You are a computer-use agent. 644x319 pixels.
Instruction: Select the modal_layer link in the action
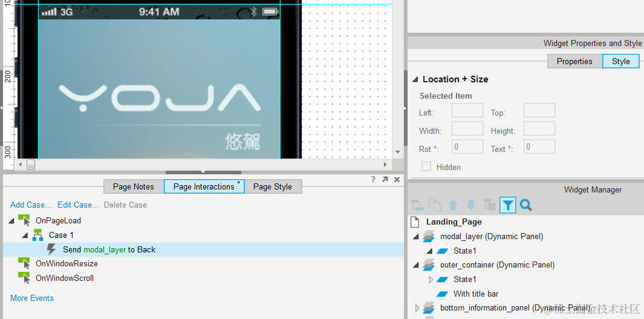[x=105, y=249]
